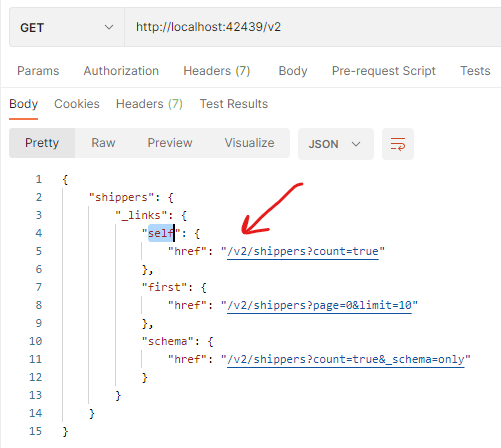Click the request URL input field
501x448 pixels.
coord(313,27)
